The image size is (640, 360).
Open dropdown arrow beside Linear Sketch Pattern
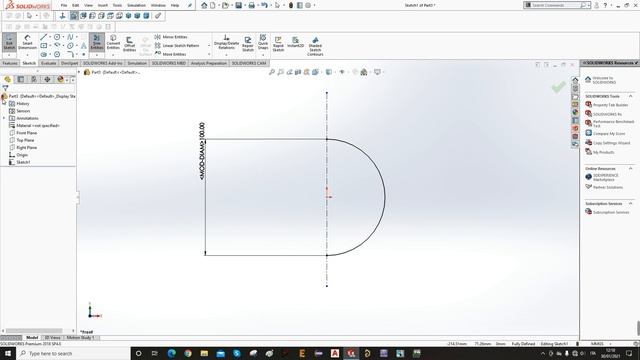209,45
